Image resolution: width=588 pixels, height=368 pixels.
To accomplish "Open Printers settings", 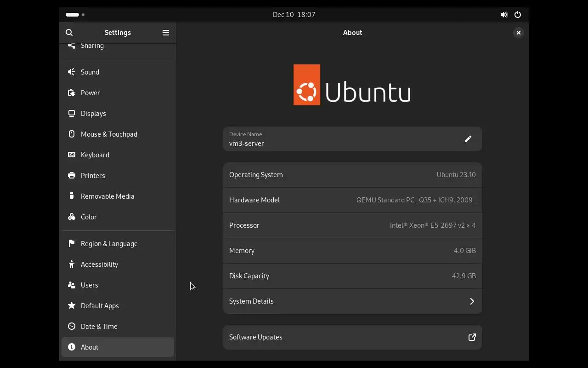I will [118, 175].
